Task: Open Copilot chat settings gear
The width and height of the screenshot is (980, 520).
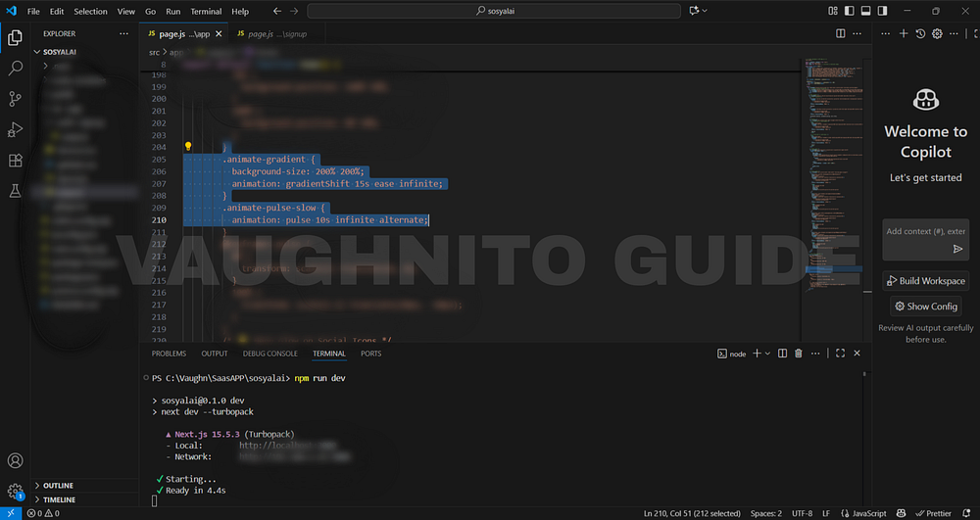Action: (937, 33)
